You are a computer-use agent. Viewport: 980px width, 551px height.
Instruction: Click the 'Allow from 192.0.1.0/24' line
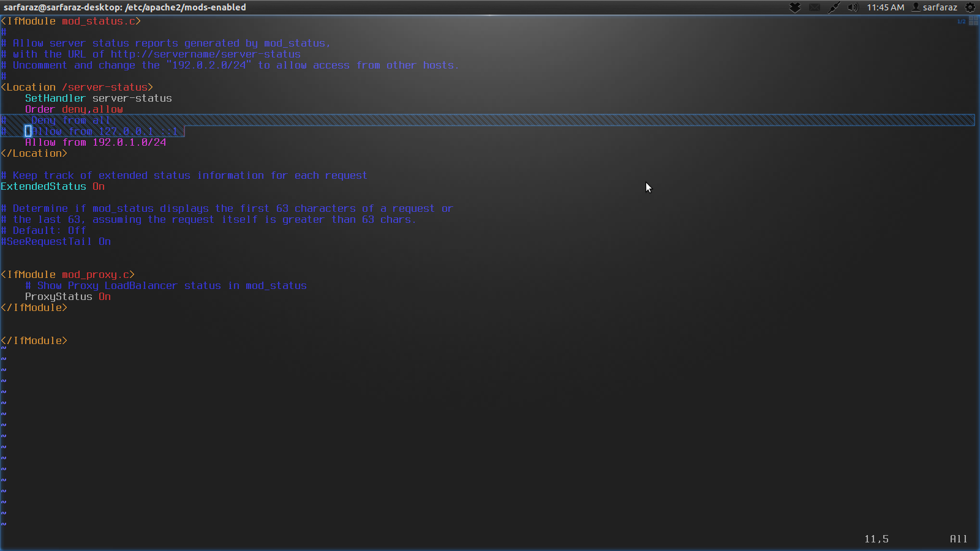96,143
